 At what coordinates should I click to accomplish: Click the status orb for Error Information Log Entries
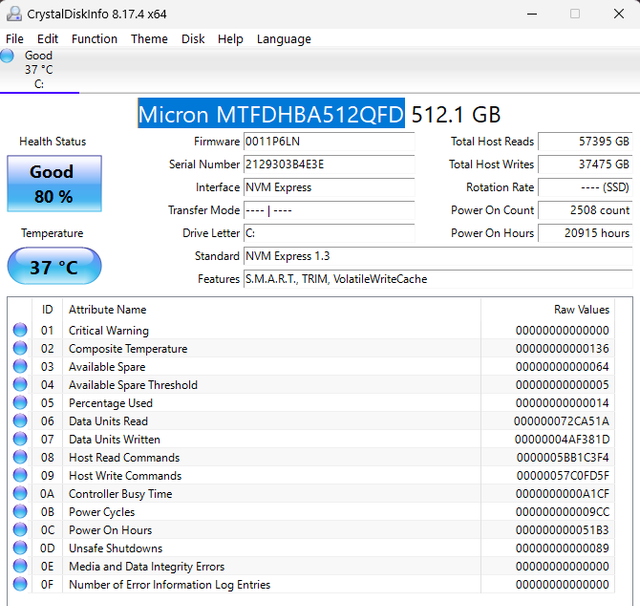click(20, 584)
